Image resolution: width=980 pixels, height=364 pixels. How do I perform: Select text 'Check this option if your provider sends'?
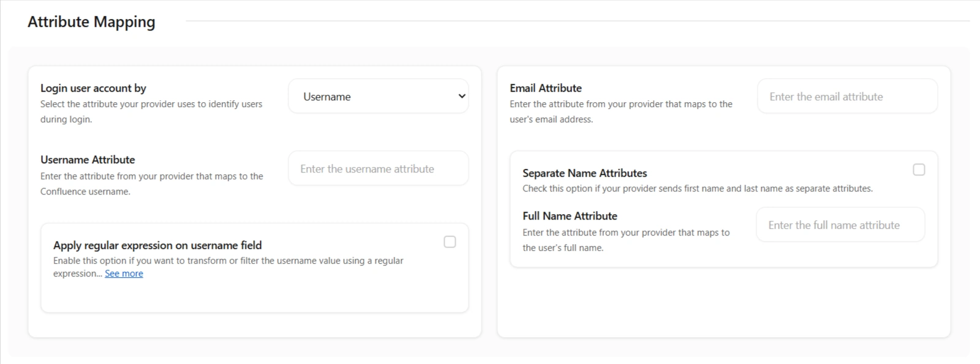(x=602, y=188)
